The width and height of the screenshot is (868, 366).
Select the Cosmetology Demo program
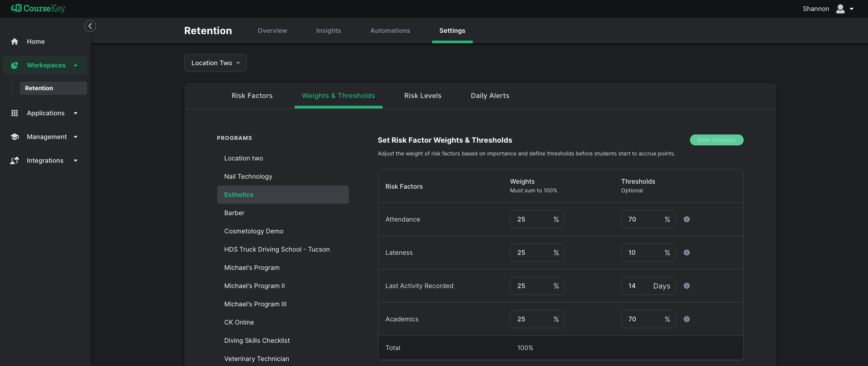coord(283,231)
